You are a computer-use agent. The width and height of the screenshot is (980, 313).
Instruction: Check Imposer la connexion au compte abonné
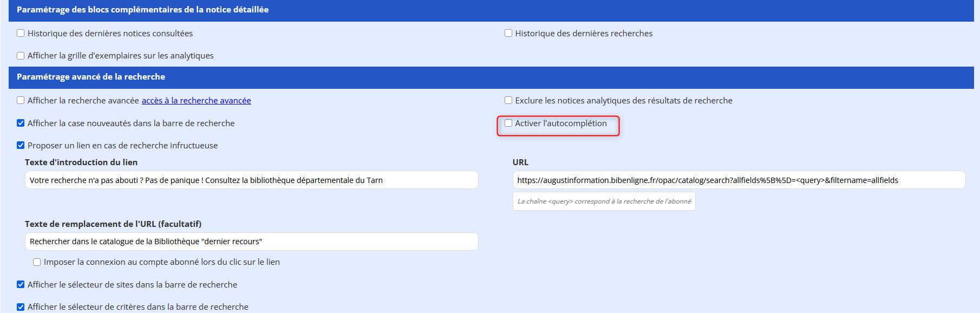pos(37,262)
